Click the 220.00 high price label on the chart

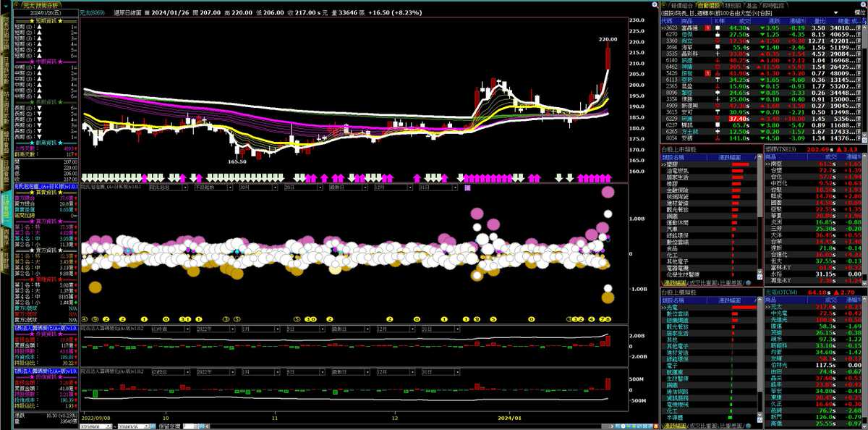tap(608, 39)
